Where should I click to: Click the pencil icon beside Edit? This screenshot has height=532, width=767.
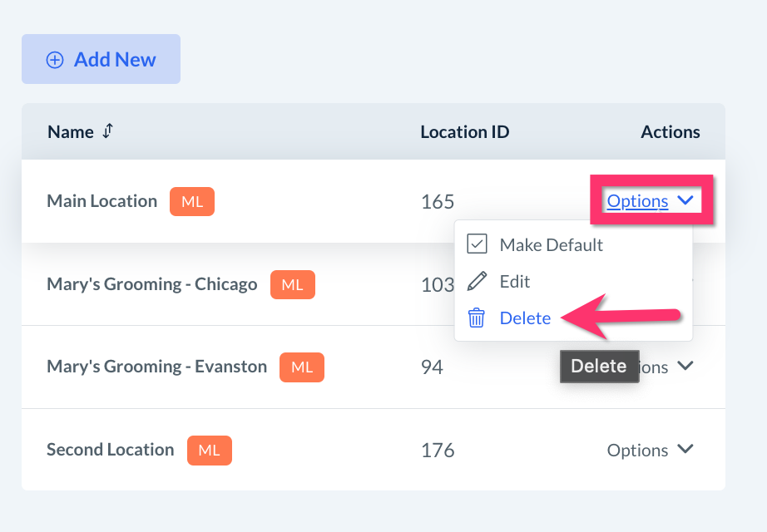[x=477, y=281]
